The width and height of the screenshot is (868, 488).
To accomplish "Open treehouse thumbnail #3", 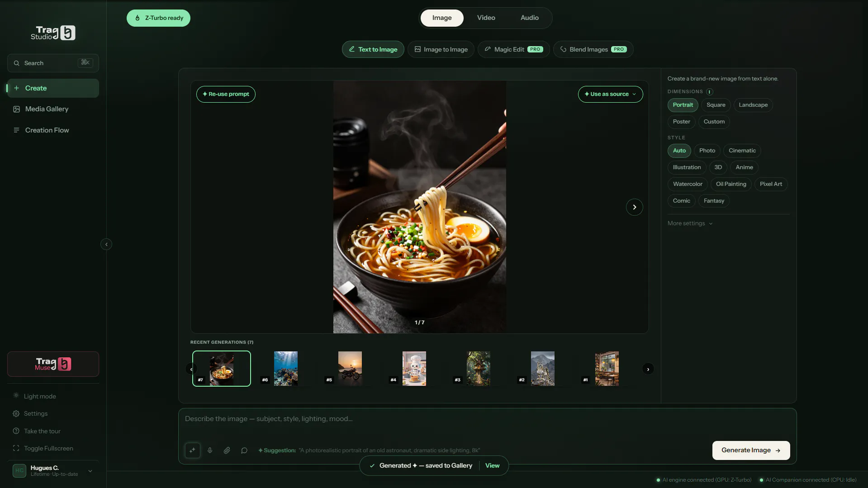I will coord(479,369).
